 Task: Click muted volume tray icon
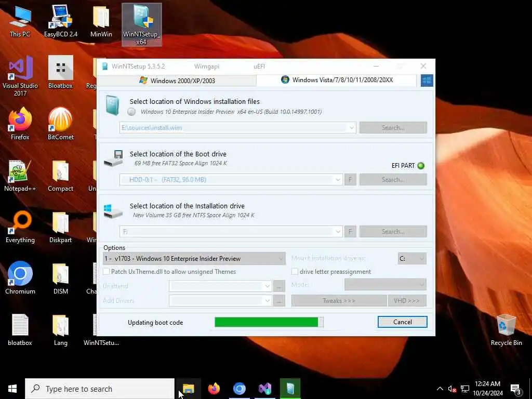point(452,389)
